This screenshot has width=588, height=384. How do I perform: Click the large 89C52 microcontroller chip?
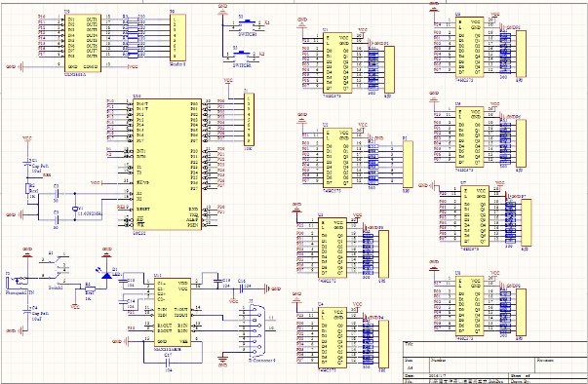pyautogui.click(x=168, y=165)
